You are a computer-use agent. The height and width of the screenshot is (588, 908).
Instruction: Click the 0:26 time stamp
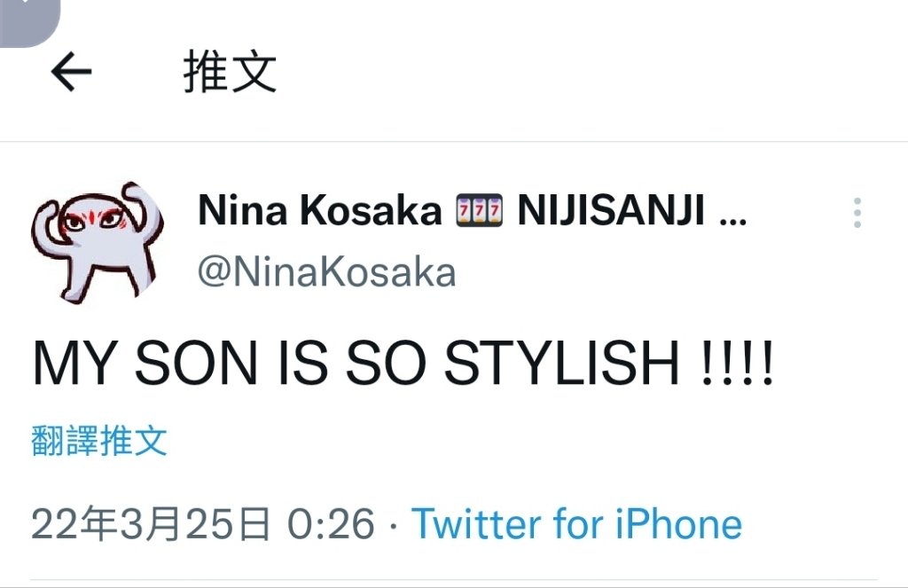coord(332,524)
